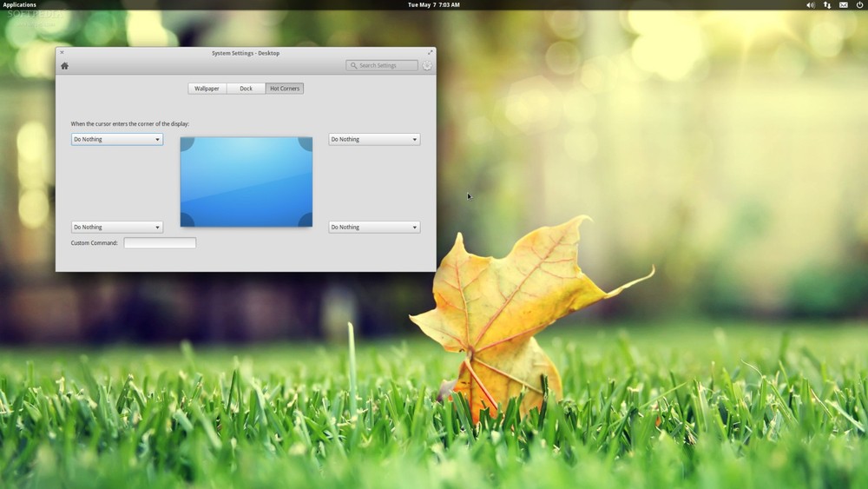Image resolution: width=868 pixels, height=489 pixels.
Task: Open the Applications menu
Action: coord(19,5)
